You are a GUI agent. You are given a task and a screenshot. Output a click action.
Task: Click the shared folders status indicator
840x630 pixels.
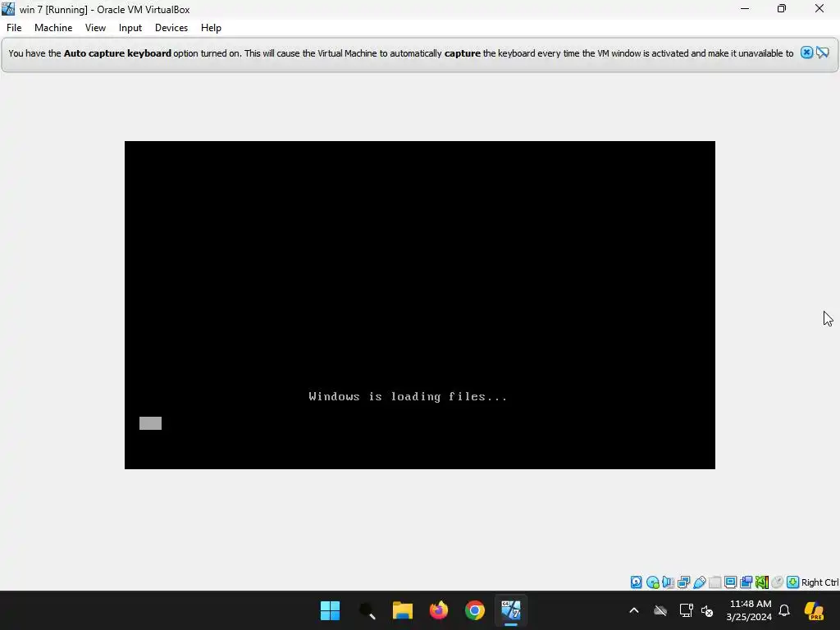coord(714,582)
